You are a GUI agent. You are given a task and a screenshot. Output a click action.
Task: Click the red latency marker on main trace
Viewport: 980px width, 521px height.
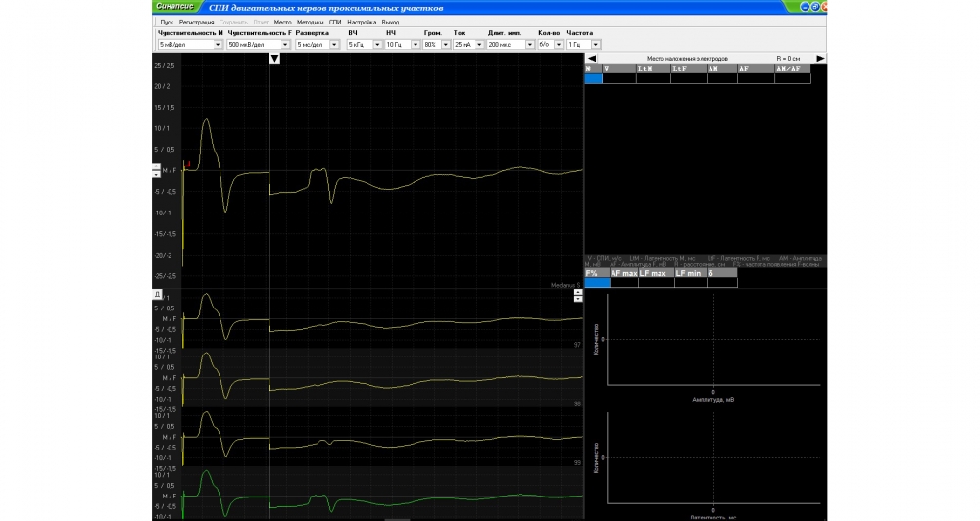(186, 164)
